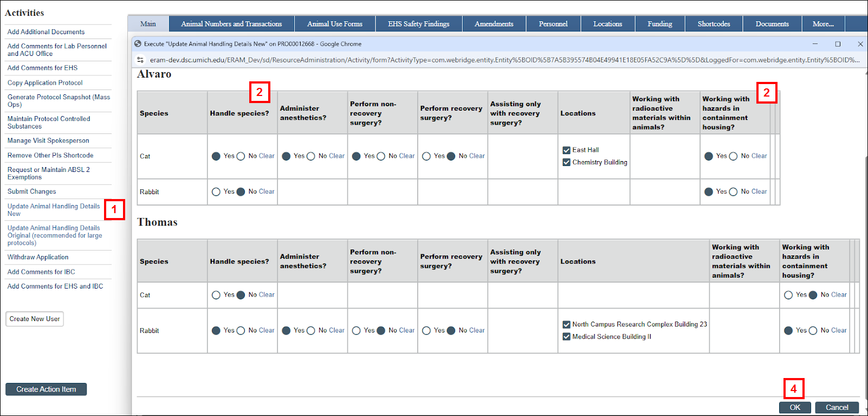Open the Shortcodes tab
The image size is (868, 416).
coord(714,24)
